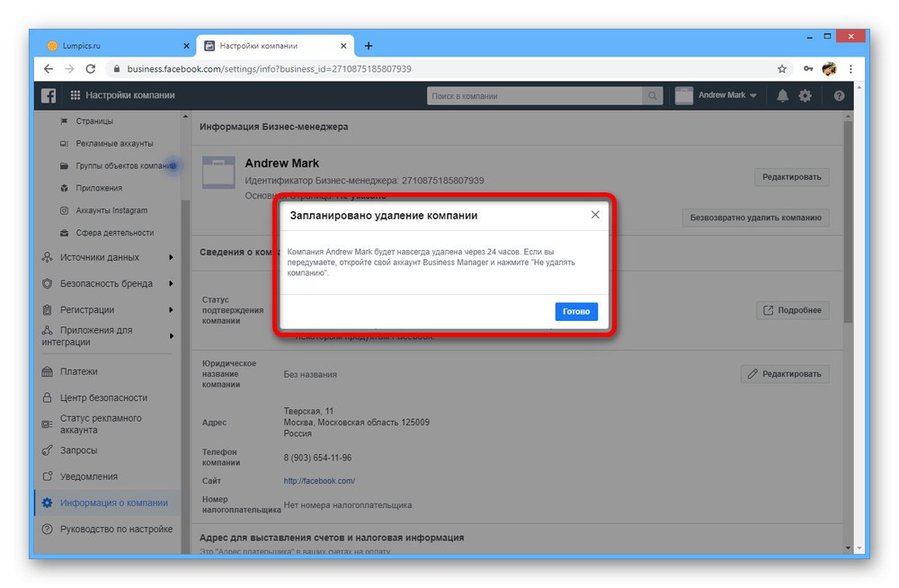899x588 pixels.
Task: Open the Chrome three-dot menu
Action: [x=850, y=69]
